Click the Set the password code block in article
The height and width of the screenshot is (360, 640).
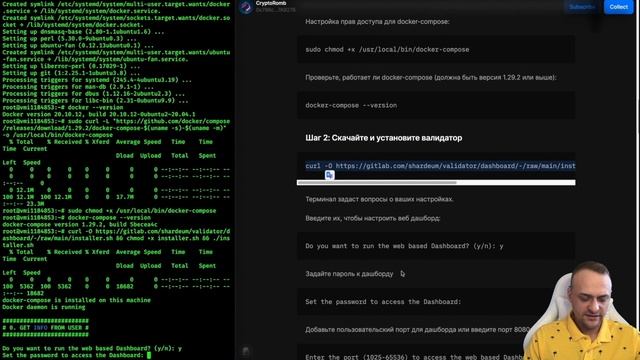tap(436, 302)
